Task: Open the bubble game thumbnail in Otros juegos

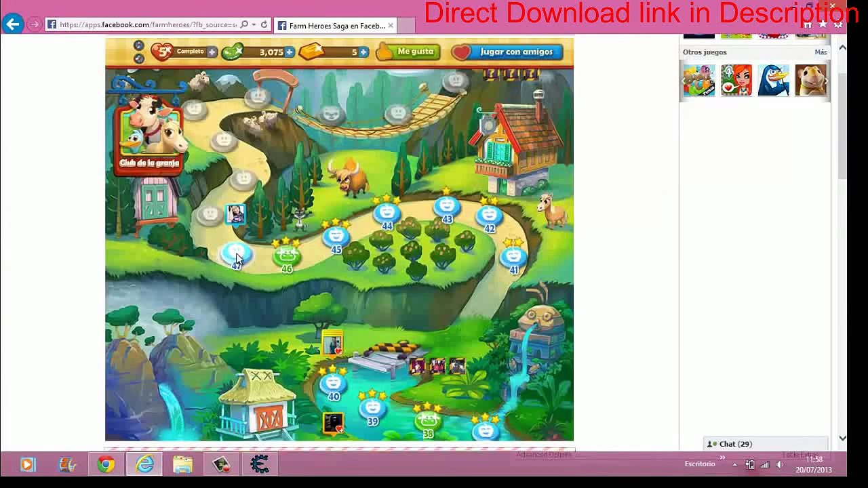Action: click(699, 80)
